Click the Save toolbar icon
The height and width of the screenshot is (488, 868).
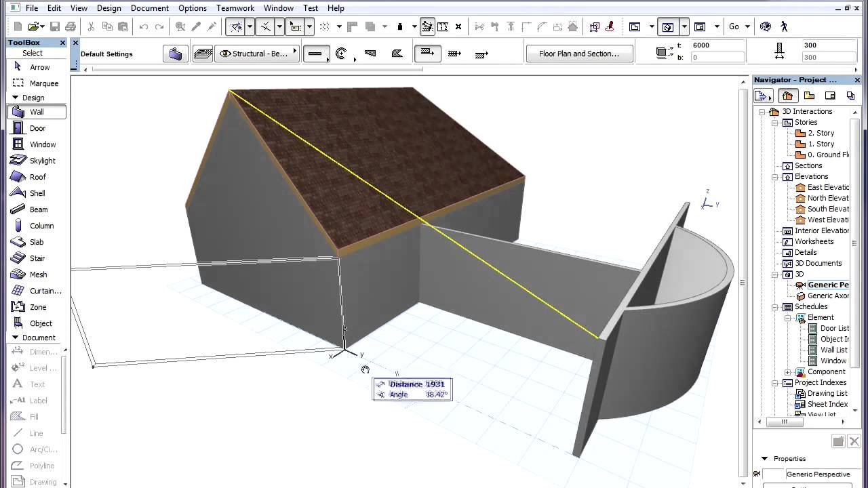coord(54,26)
